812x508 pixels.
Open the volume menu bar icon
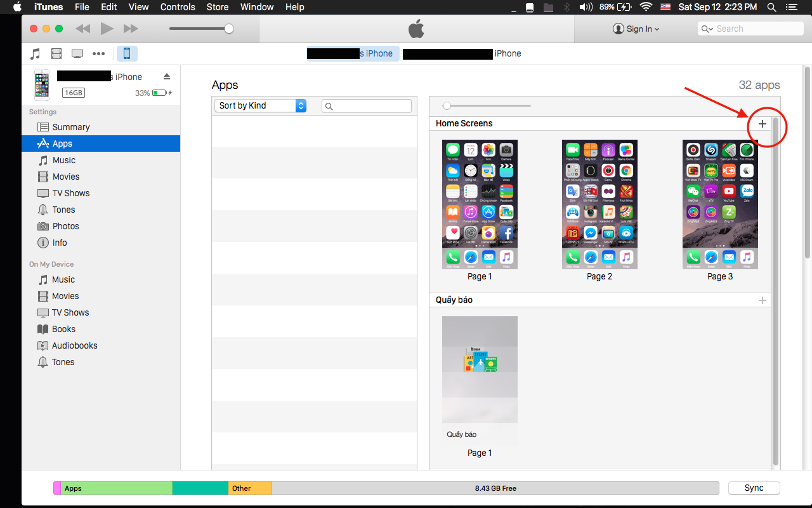586,7
